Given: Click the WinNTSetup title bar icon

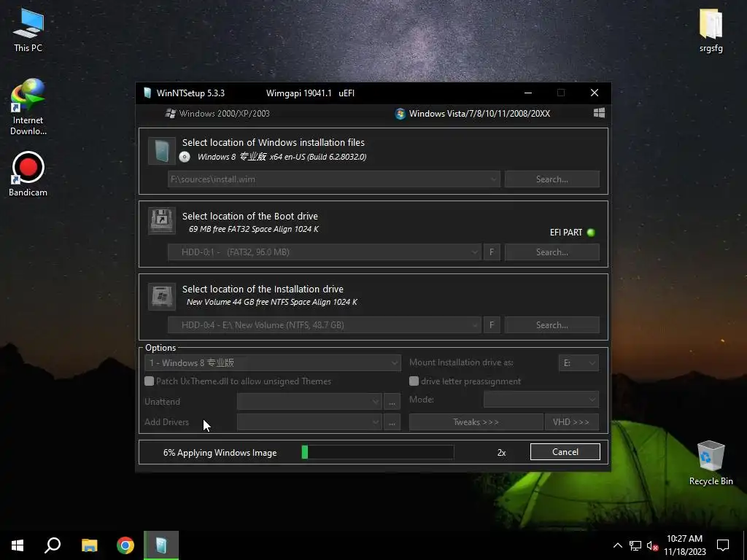Looking at the screenshot, I should (147, 93).
